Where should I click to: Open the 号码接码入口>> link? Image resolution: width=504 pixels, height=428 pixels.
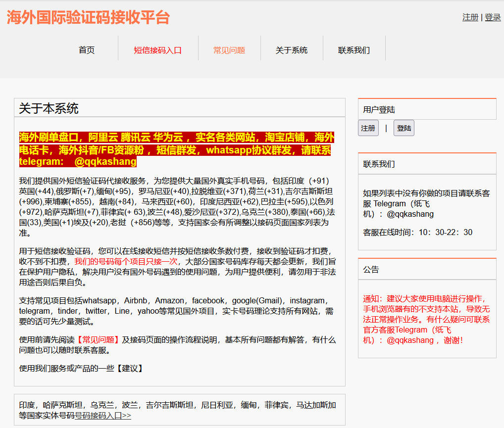click(x=103, y=416)
